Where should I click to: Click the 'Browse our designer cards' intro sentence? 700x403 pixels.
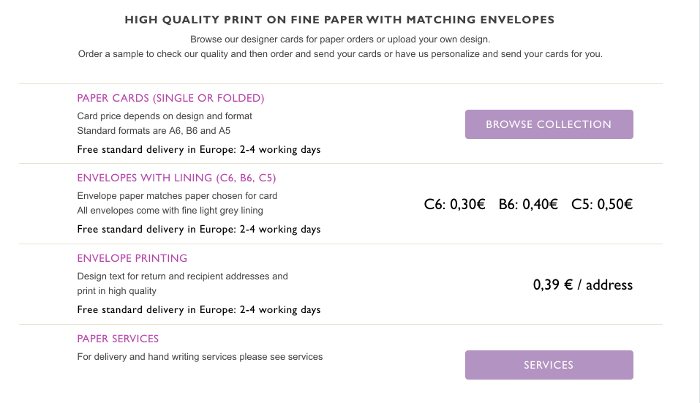click(340, 39)
